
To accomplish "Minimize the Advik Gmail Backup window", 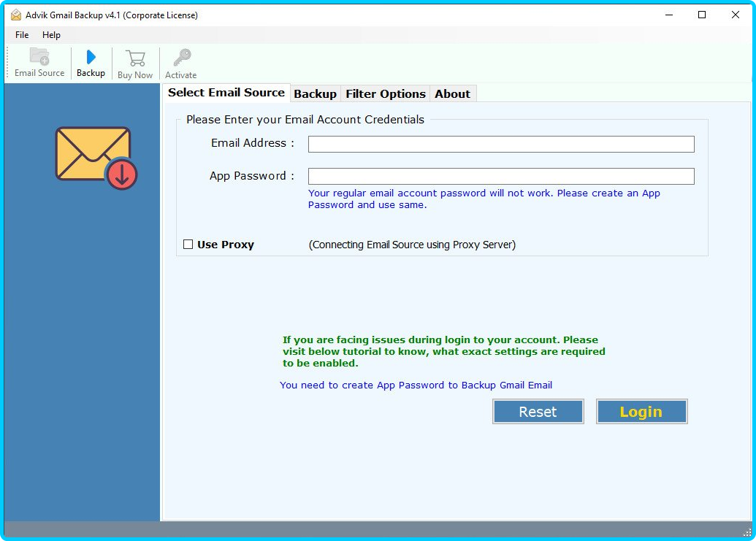I will coord(668,15).
